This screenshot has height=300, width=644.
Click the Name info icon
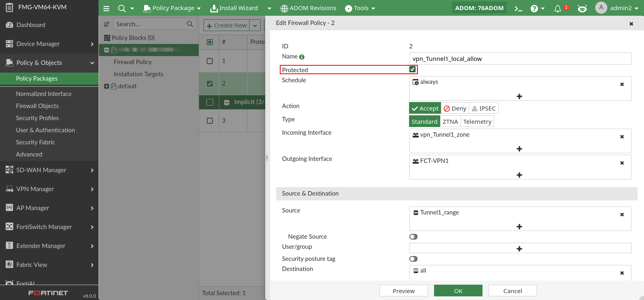[302, 57]
